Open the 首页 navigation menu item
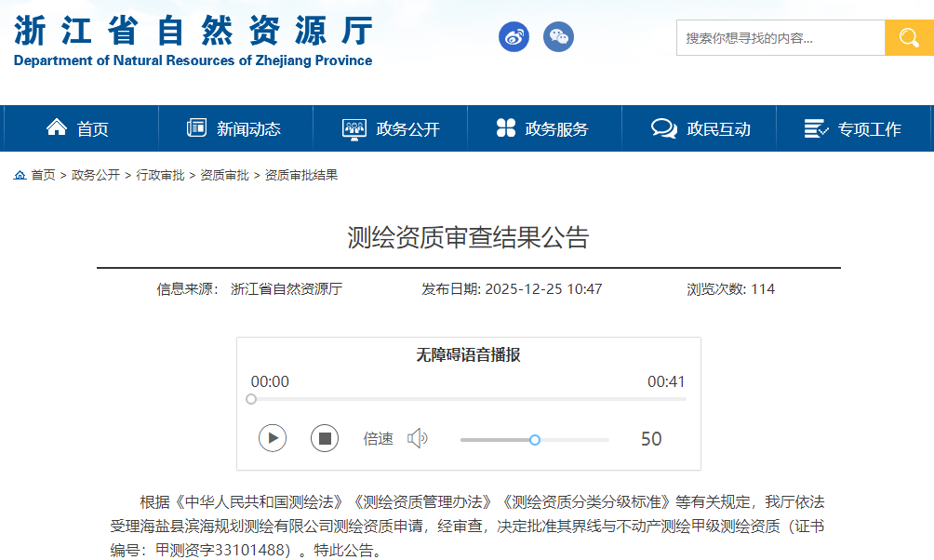Screen dimensions: 934x560 (79, 128)
